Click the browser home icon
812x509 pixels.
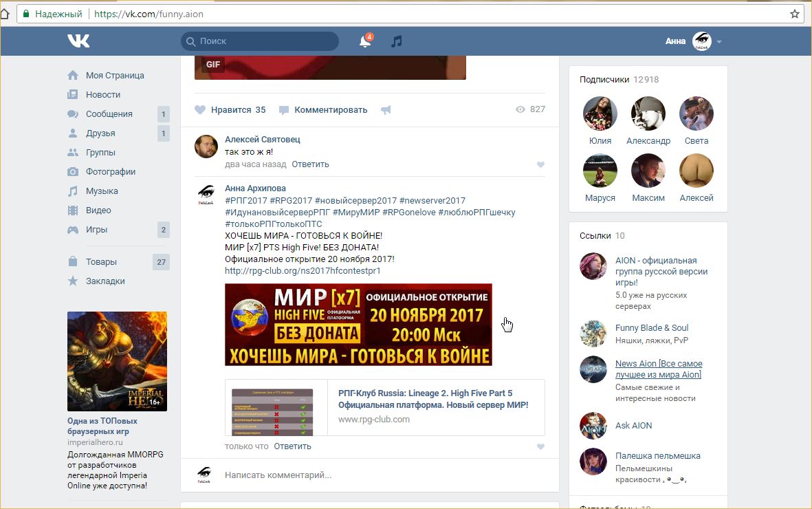(x=5, y=14)
